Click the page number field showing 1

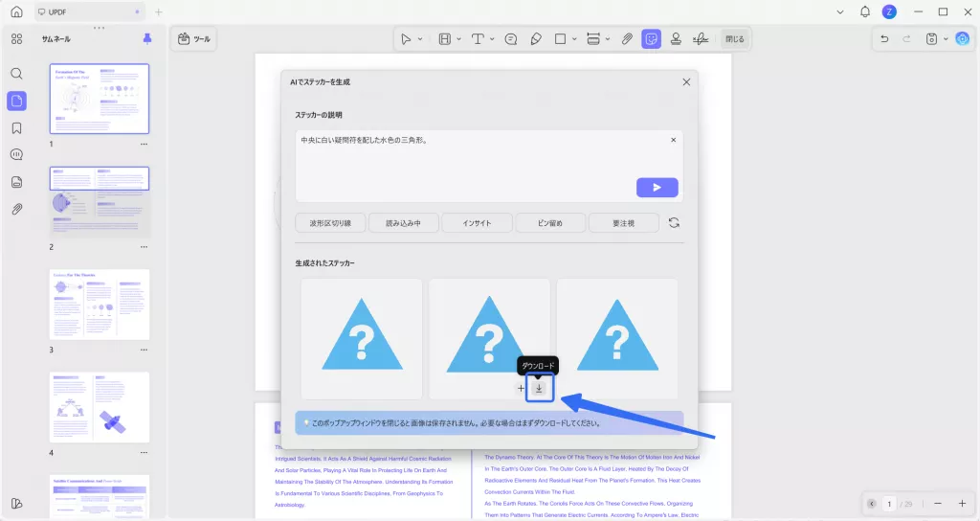click(889, 504)
